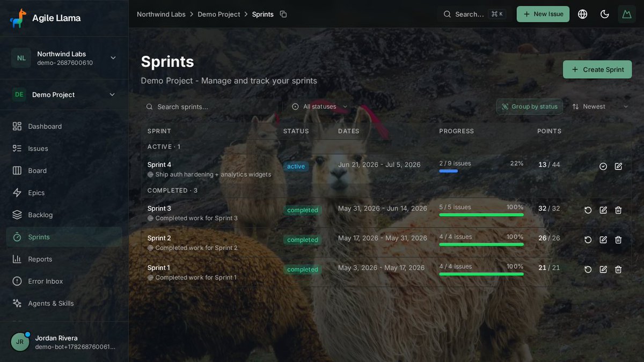Delete Sprint 1 using the trash icon
Screen dimensions: 644x362
pyautogui.click(x=618, y=269)
